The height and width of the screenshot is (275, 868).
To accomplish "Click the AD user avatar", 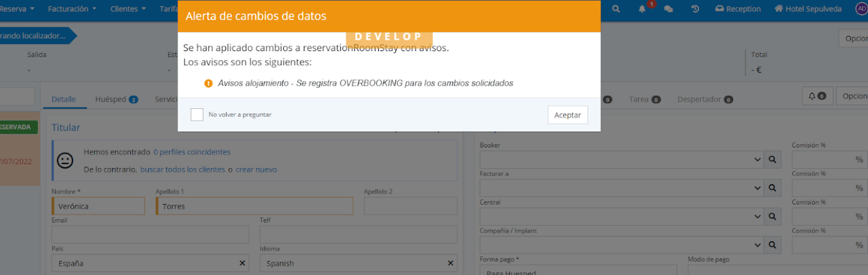I will (861, 9).
